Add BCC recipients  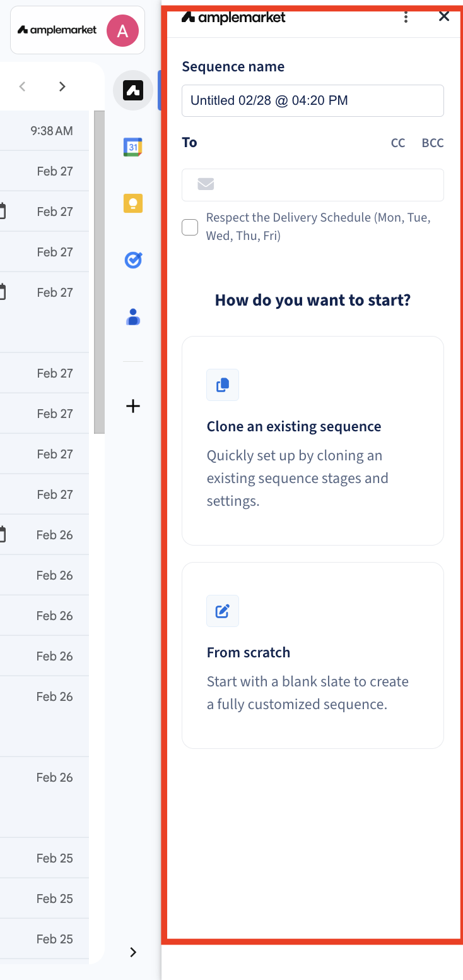(433, 143)
